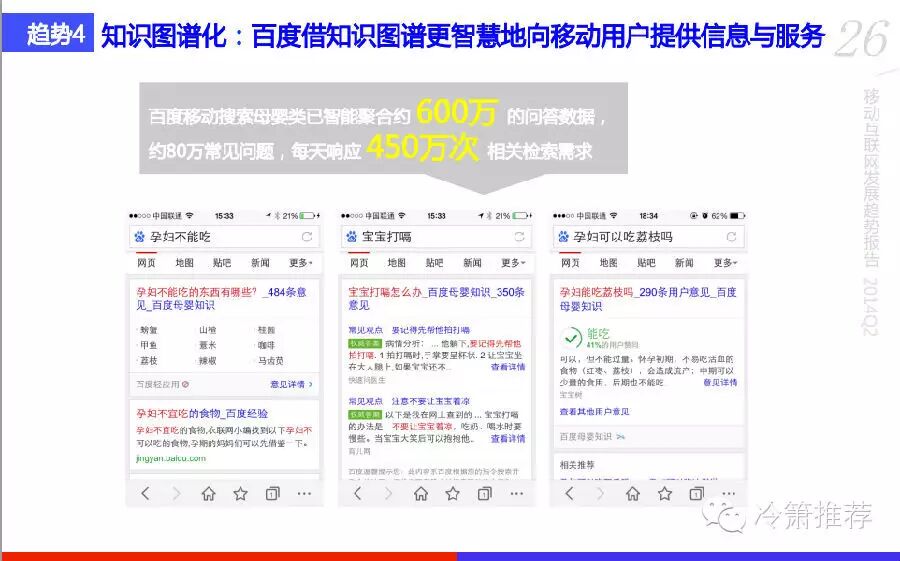This screenshot has width=900, height=561.
Task: Open 意见详情 link under food list
Action: (292, 384)
